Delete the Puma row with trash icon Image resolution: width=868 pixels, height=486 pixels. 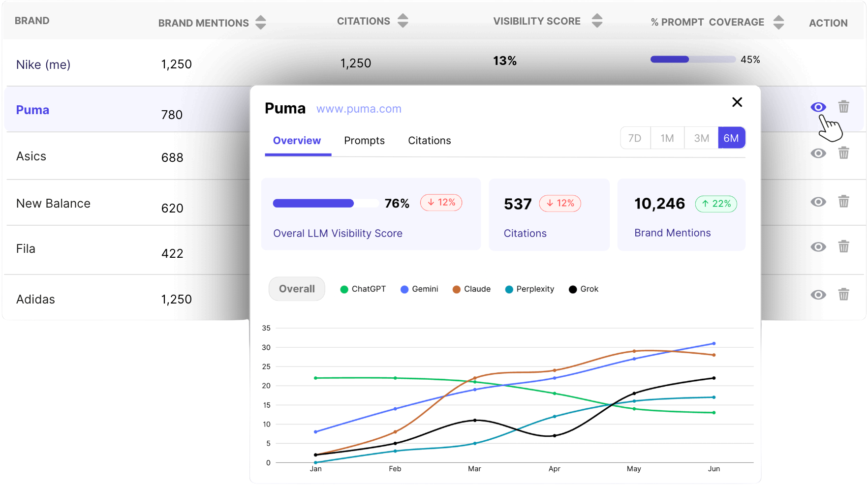pos(843,107)
